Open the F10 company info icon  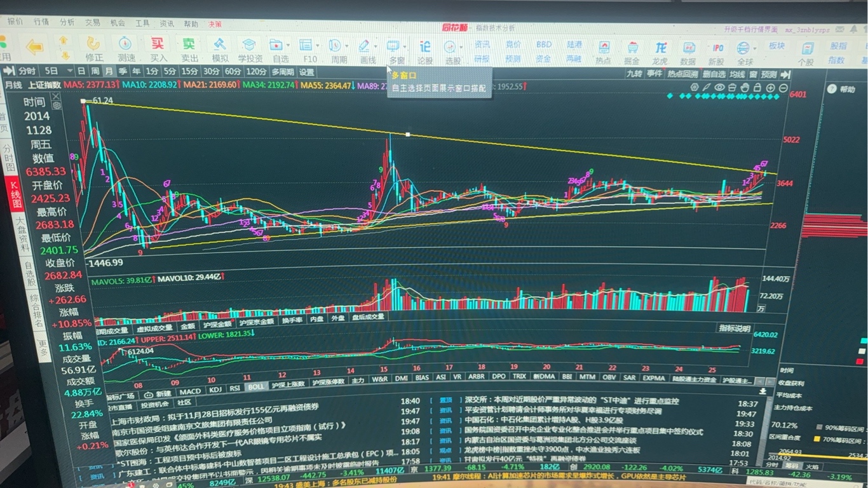coord(306,45)
